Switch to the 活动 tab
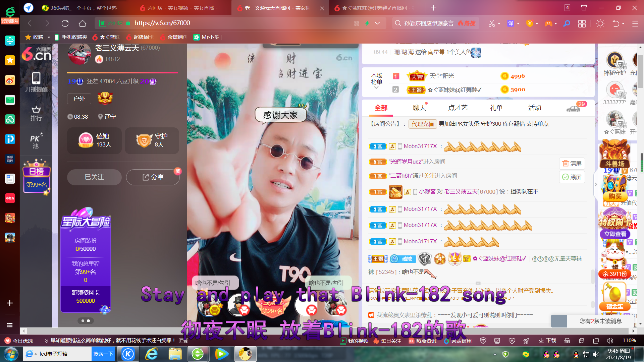This screenshot has height=362, width=644. point(535,108)
